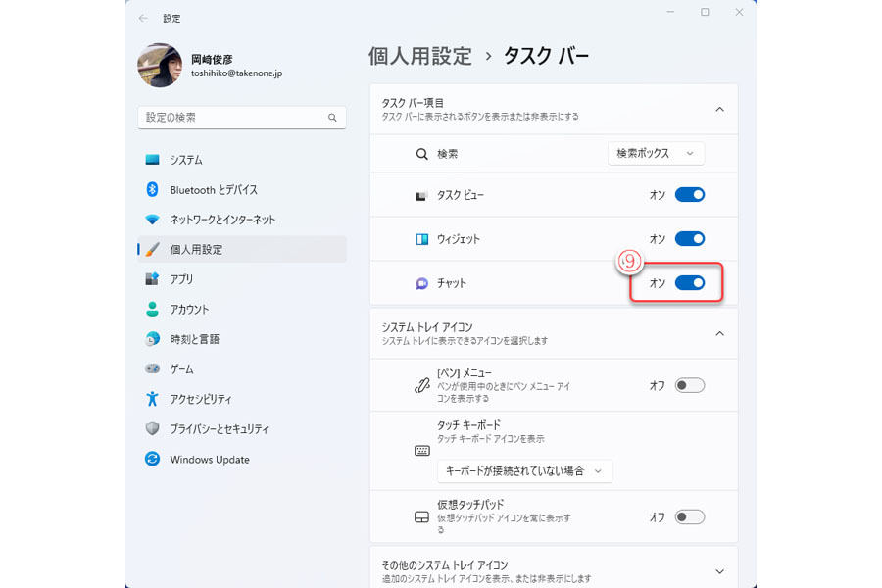Click the Bluetooth icon in sidebar
The height and width of the screenshot is (588, 882).
153,189
